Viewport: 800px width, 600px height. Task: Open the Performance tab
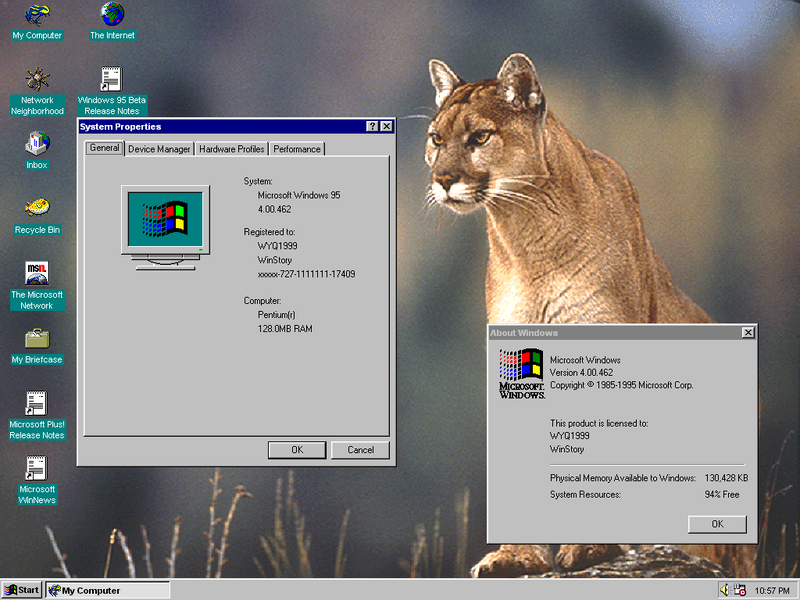[x=296, y=148]
